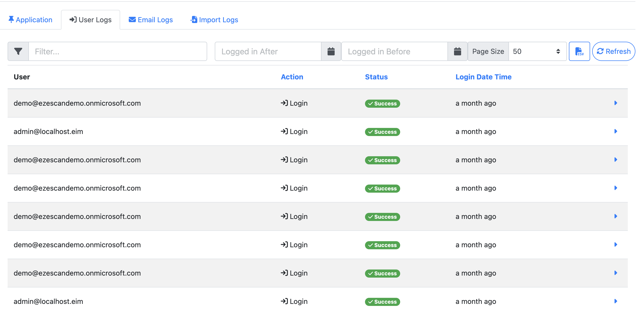Viewport: 644px width, 314px height.
Task: Expand the first demo@ezescandemo row arrow
Action: [x=616, y=103]
